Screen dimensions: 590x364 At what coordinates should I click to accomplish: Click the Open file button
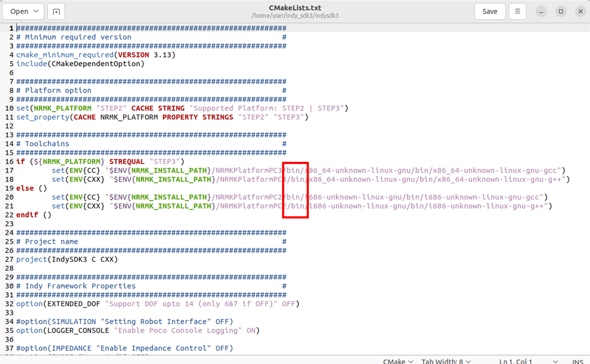pos(19,11)
